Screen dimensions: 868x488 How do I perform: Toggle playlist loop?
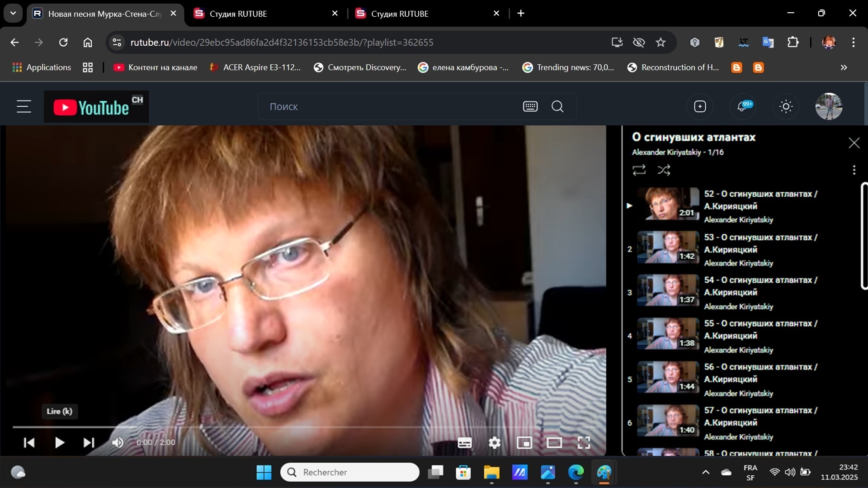click(639, 170)
